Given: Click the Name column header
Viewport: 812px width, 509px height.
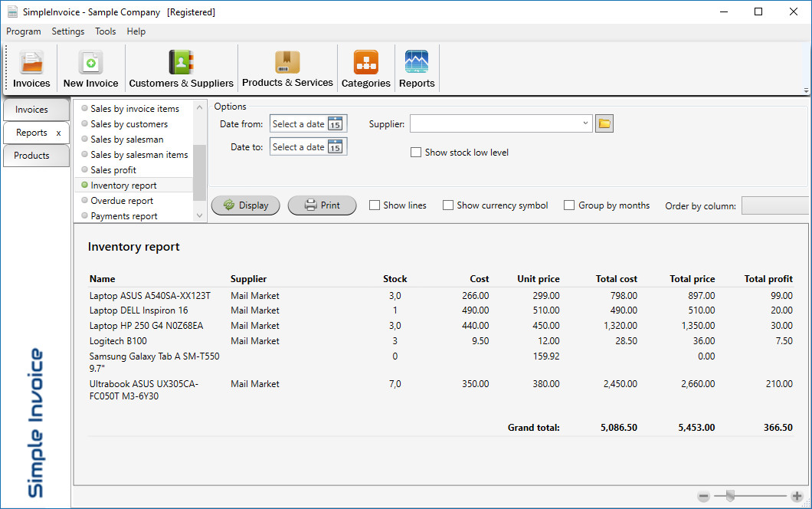Looking at the screenshot, I should [x=103, y=279].
